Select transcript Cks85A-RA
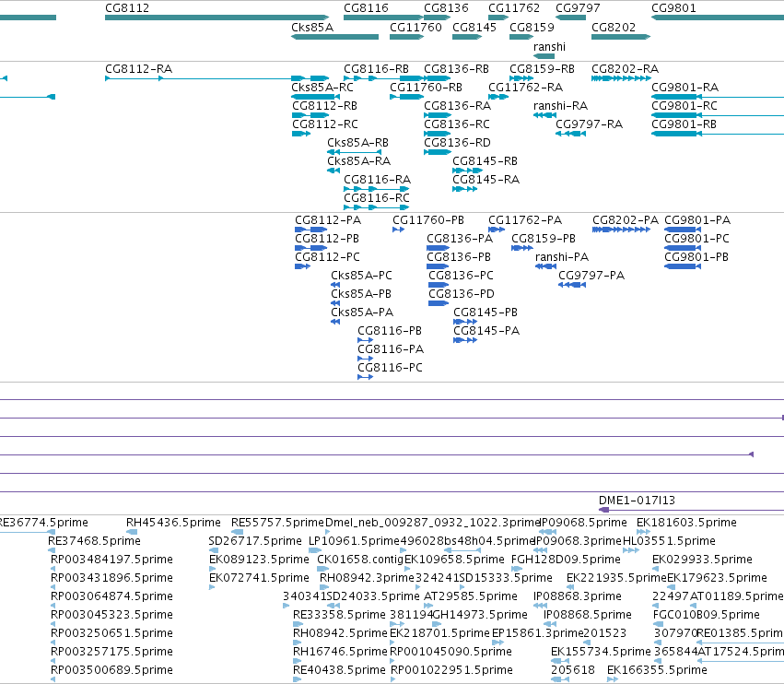The image size is (784, 684). [333, 171]
